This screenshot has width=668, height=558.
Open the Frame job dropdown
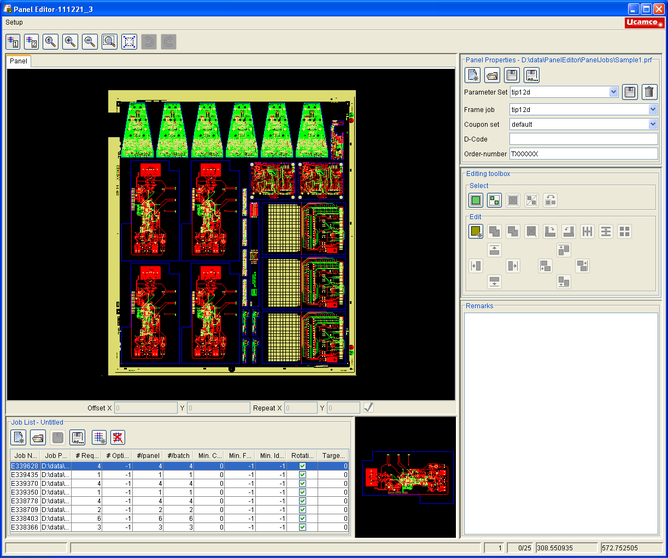click(x=653, y=109)
